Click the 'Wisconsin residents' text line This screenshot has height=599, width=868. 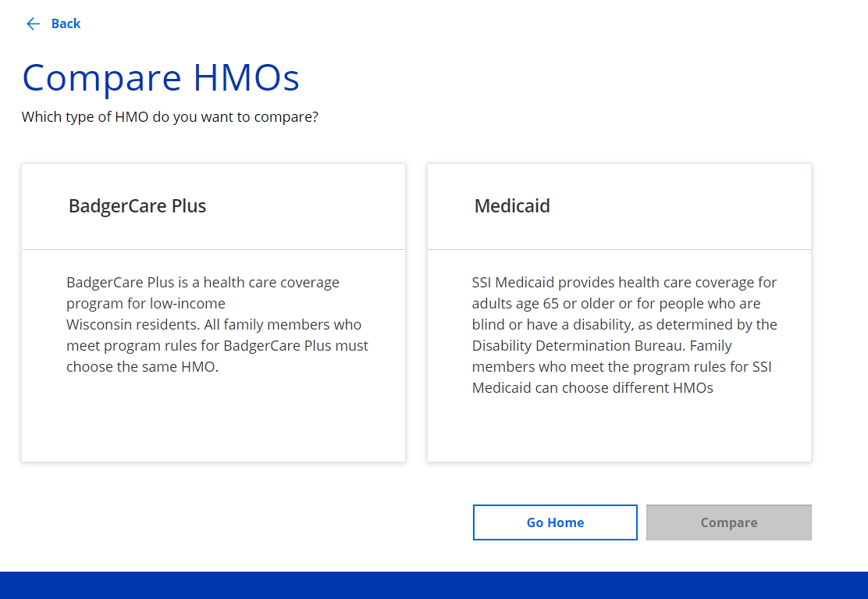coord(128,325)
